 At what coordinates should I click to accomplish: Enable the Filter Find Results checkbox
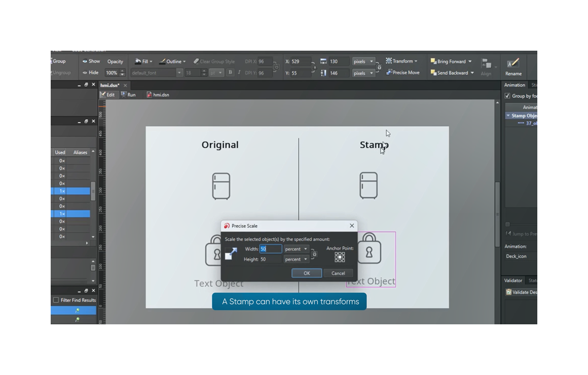click(56, 300)
